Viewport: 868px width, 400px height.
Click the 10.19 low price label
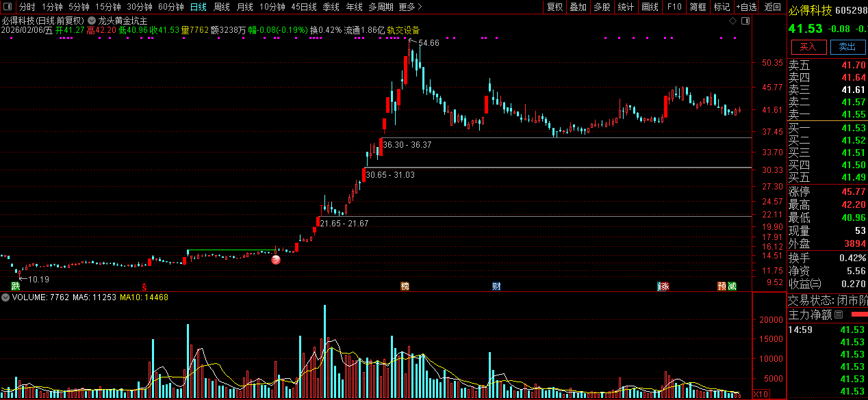(x=39, y=280)
